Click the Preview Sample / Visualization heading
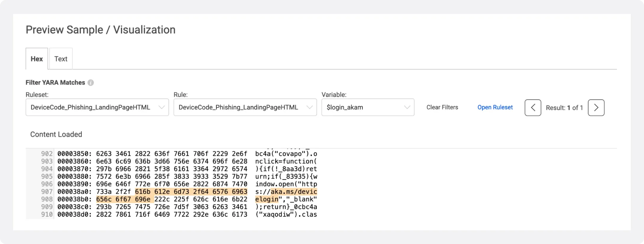 tap(100, 30)
